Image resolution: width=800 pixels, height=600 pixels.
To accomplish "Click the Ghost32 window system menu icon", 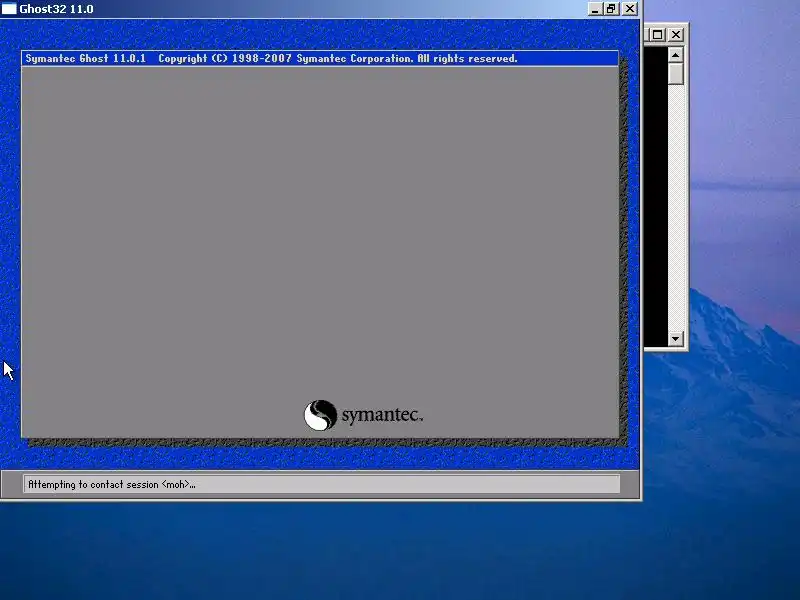I will 9,9.
